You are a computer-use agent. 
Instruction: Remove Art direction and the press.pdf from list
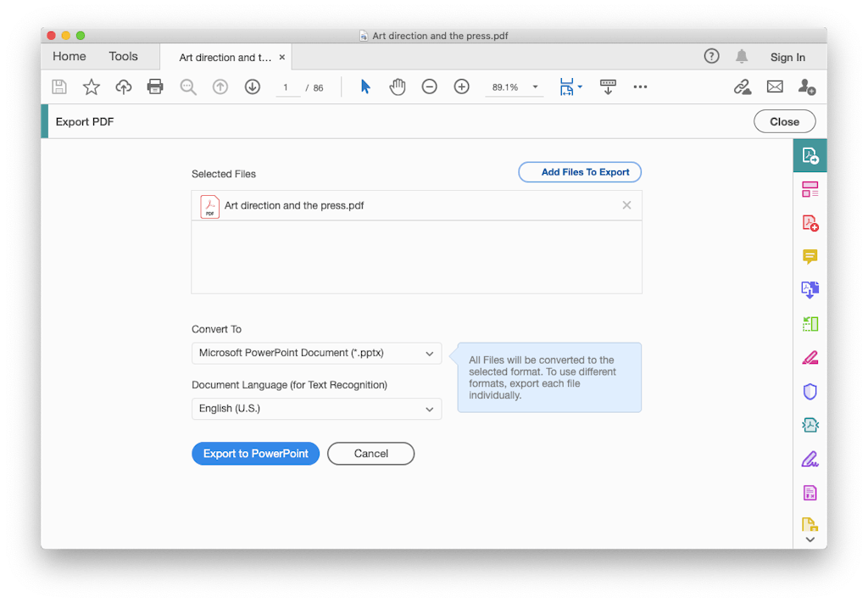626,204
